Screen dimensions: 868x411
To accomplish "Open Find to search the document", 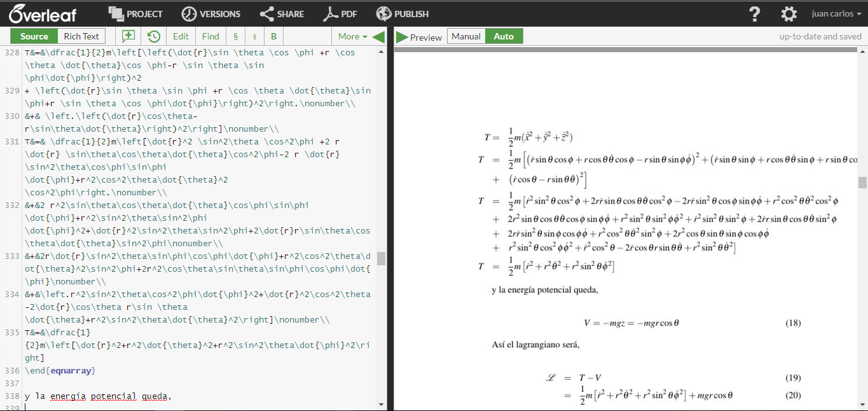I will [210, 36].
